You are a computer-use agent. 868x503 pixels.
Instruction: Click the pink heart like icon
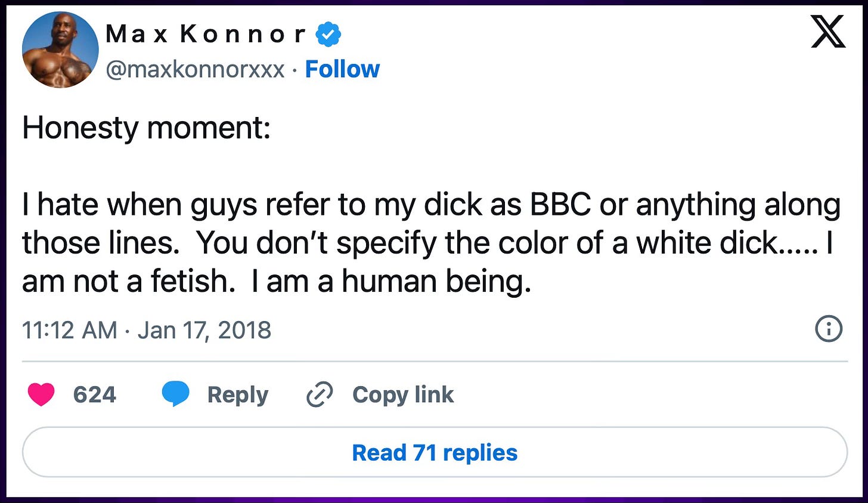pyautogui.click(x=41, y=395)
